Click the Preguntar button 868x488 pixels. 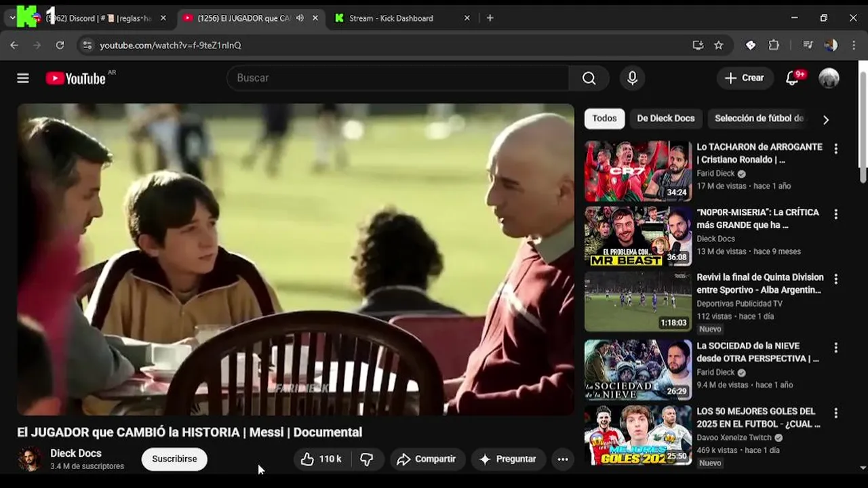tap(508, 459)
